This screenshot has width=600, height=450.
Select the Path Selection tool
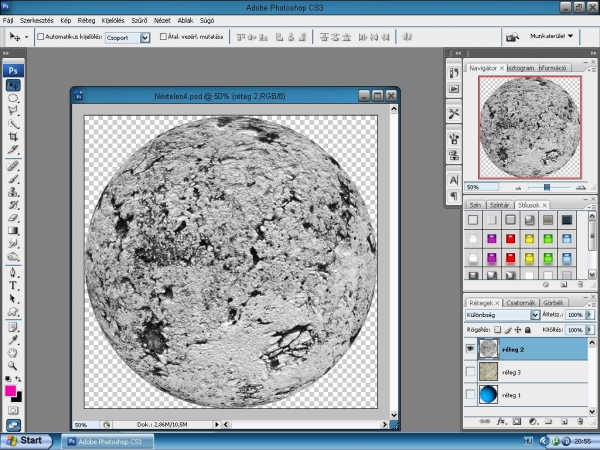(x=13, y=298)
